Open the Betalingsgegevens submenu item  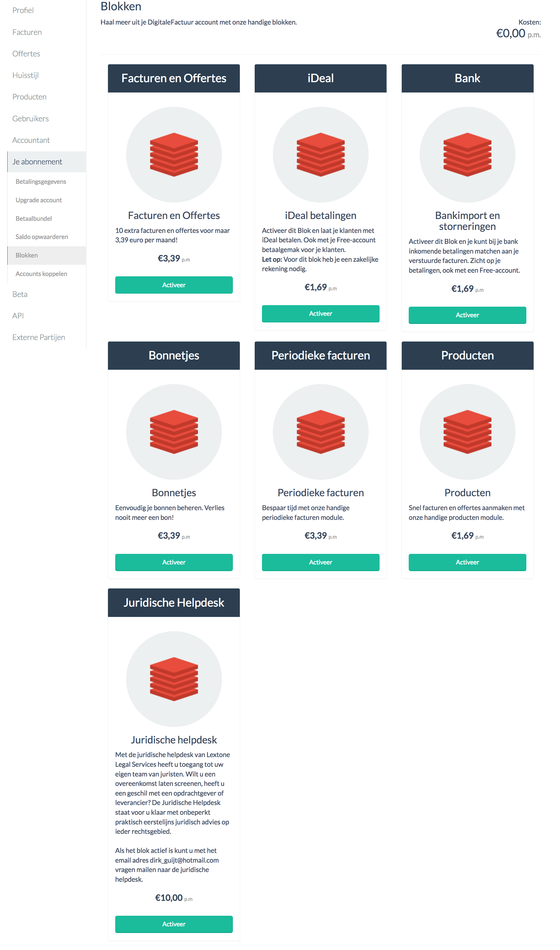point(41,182)
